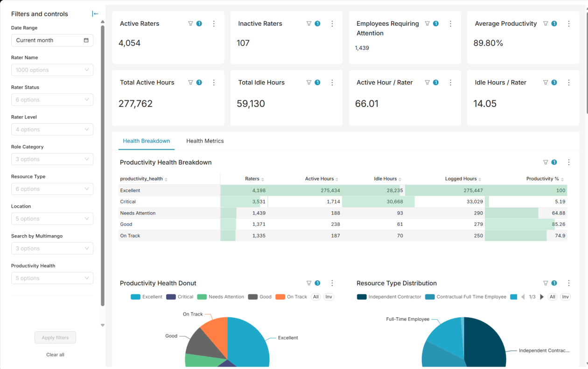The width and height of the screenshot is (588, 369).
Task: Open the Idle Hours / Rater kebab menu
Action: point(569,82)
